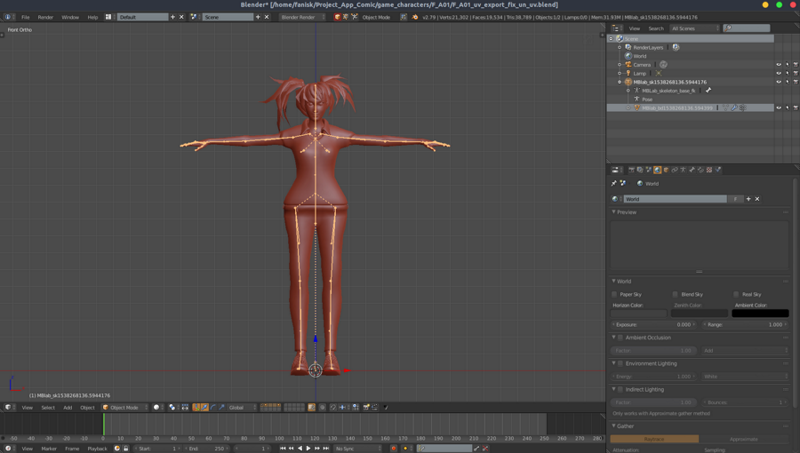This screenshot has width=800, height=453.
Task: Click the viewport shading sphere icon
Action: click(157, 407)
